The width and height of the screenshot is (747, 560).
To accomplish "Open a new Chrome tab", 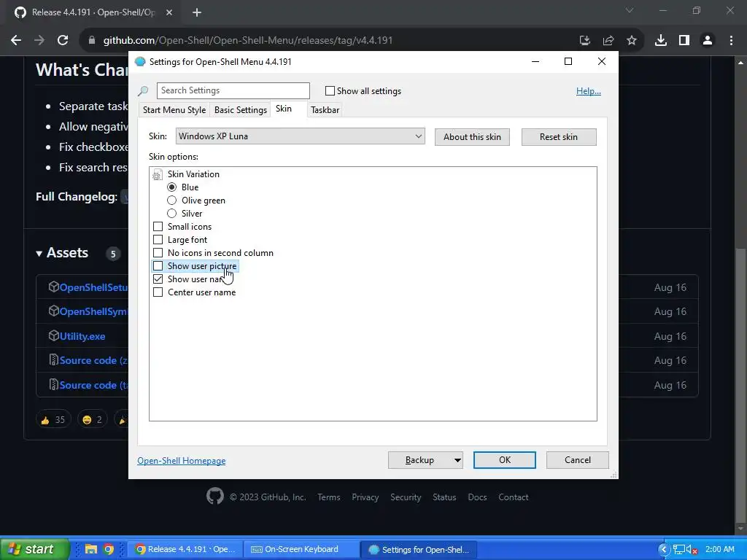I will [x=197, y=12].
